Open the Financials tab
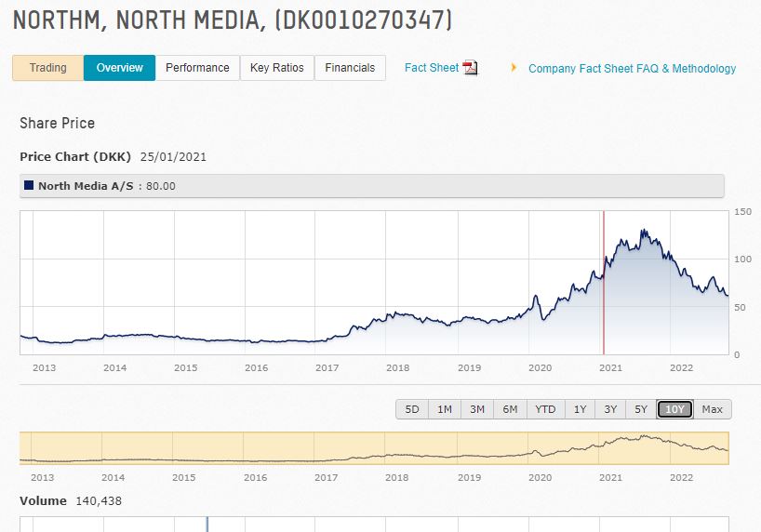761x532 pixels. tap(350, 68)
